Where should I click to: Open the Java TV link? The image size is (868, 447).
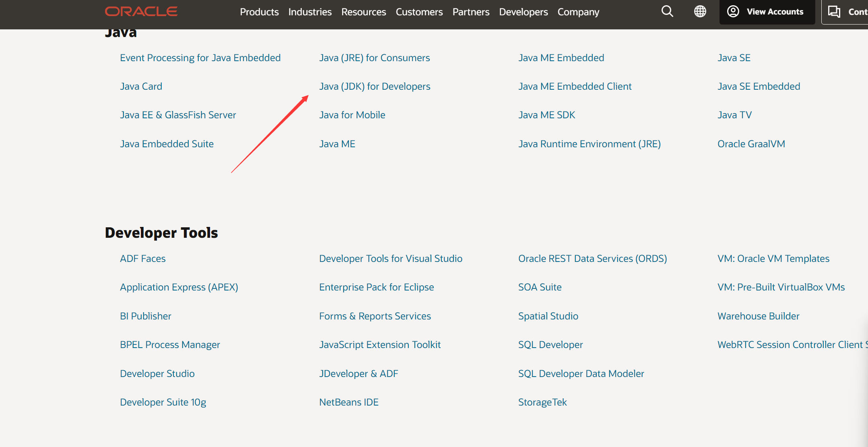click(734, 115)
